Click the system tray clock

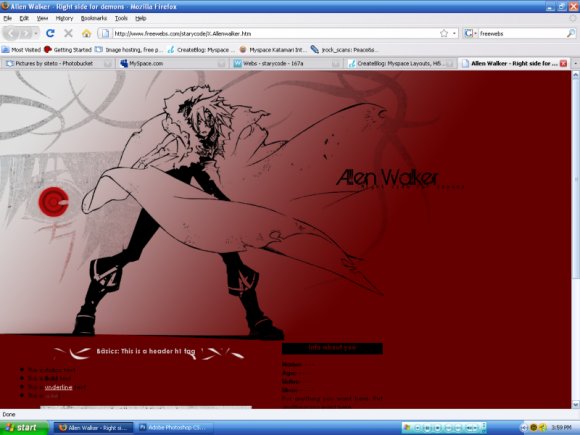[x=562, y=428]
